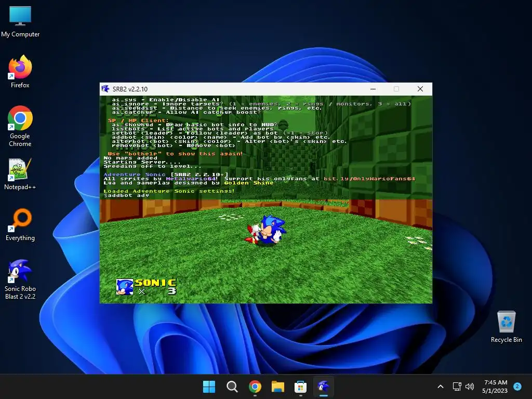This screenshot has height=399, width=532.
Task: Minimize the SRB2 v2.2.10 window
Action: pyautogui.click(x=373, y=89)
